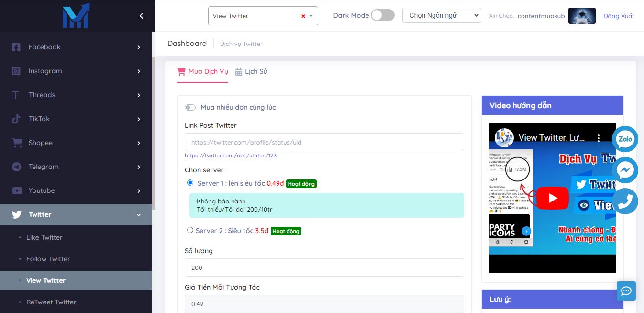Click the Twitter bird icon in the sidebar
The width and height of the screenshot is (644, 313).
17,214
